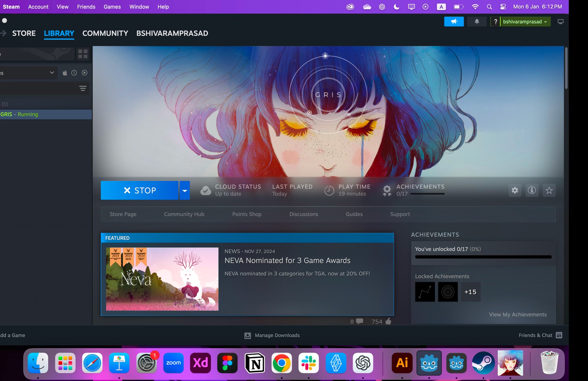Viewport: 588px width, 381px height.
Task: Open the Games menu in menu bar
Action: [x=112, y=7]
